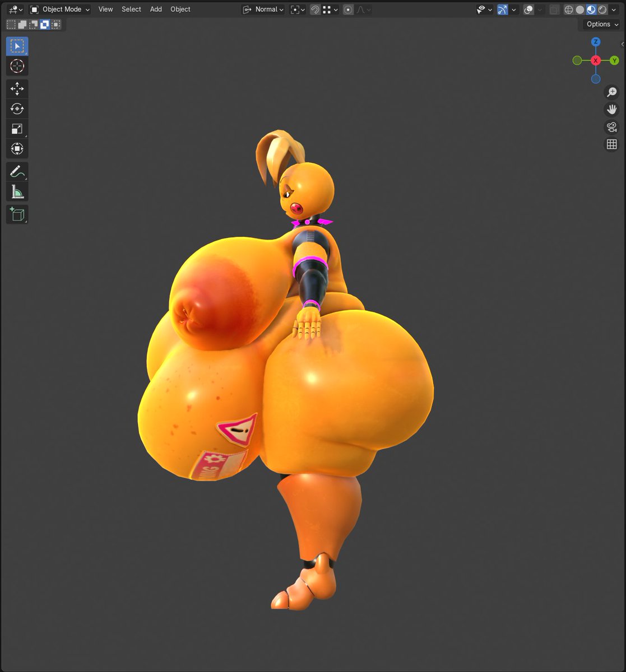Open the gizmo settings dropdown arrow
The width and height of the screenshot is (626, 672).
point(514,10)
